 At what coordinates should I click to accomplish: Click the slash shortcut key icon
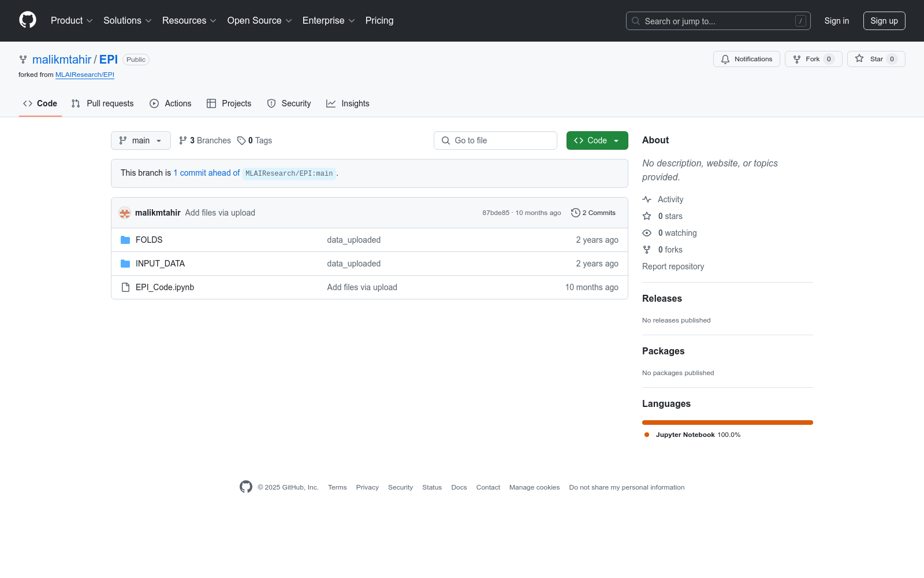800,21
